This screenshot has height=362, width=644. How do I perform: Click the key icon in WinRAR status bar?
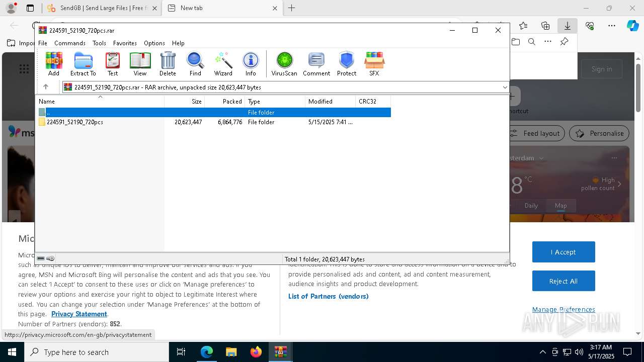(x=50, y=258)
